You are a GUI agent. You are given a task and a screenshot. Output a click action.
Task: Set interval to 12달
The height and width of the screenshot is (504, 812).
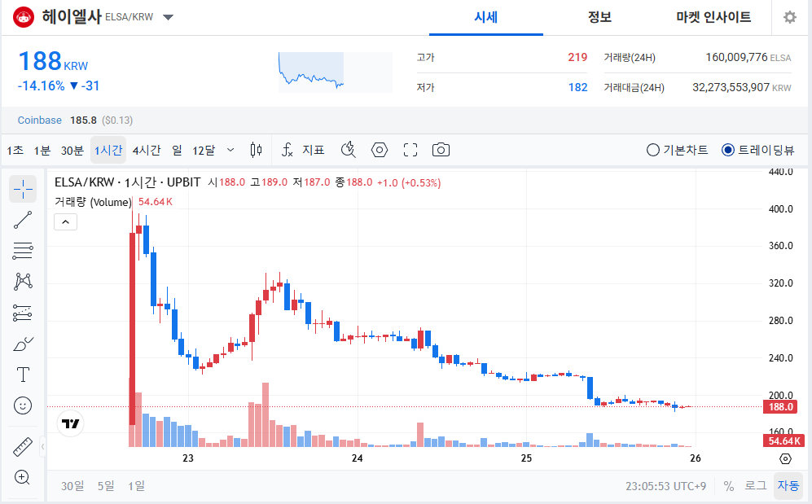[204, 150]
